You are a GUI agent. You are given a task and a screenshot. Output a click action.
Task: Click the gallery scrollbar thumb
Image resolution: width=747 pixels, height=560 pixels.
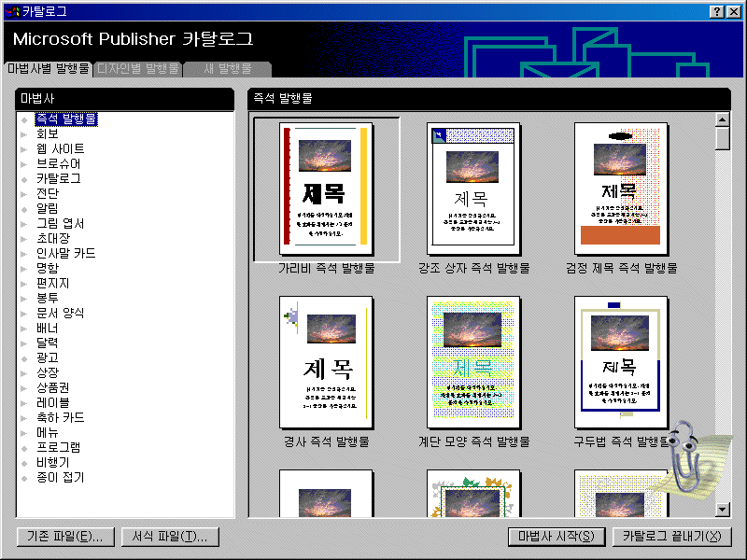coord(723,138)
